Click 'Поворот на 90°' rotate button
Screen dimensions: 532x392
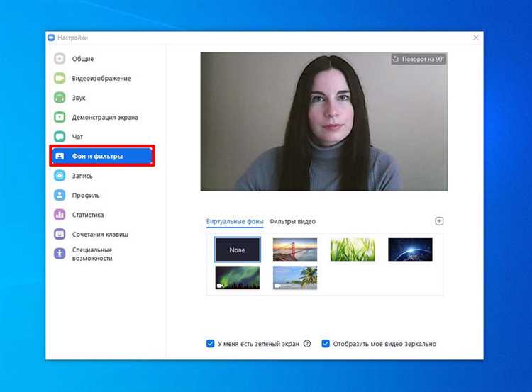point(419,60)
